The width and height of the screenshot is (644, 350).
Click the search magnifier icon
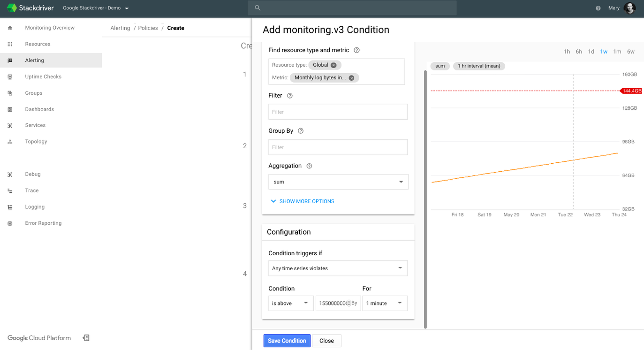point(258,8)
